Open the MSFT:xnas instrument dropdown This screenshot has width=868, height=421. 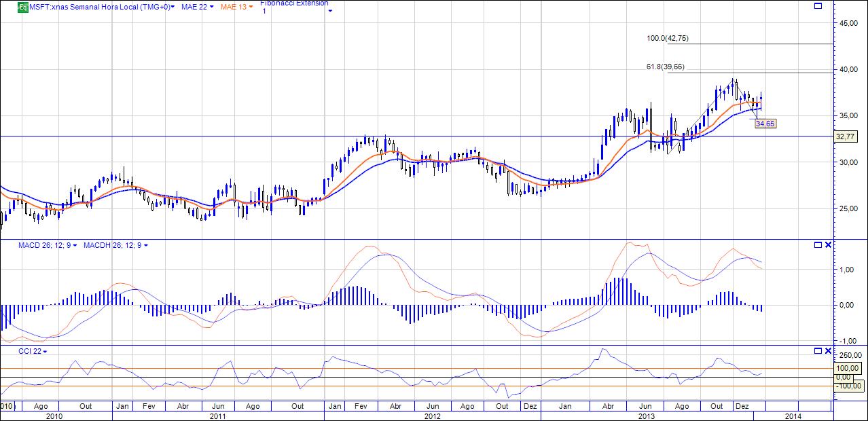coord(173,7)
